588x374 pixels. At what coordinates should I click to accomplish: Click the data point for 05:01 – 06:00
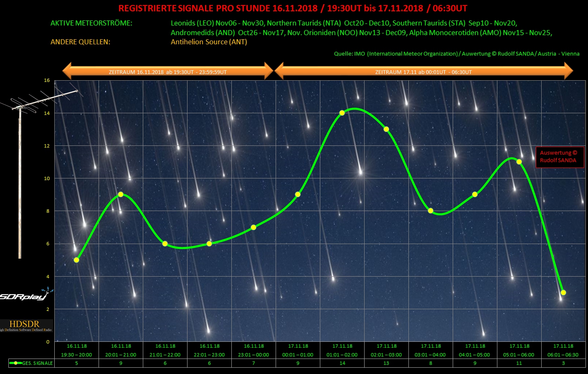[x=519, y=162]
